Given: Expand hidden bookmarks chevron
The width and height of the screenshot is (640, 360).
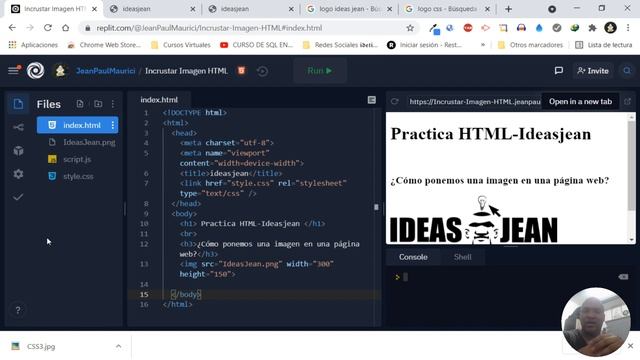Looking at the screenshot, I should click(483, 45).
